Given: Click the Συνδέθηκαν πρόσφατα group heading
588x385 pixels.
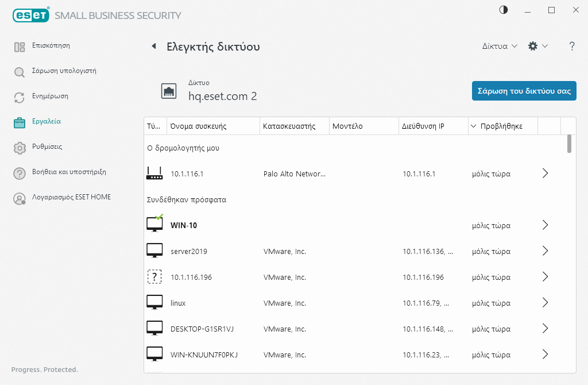Looking at the screenshot, I should (187, 199).
